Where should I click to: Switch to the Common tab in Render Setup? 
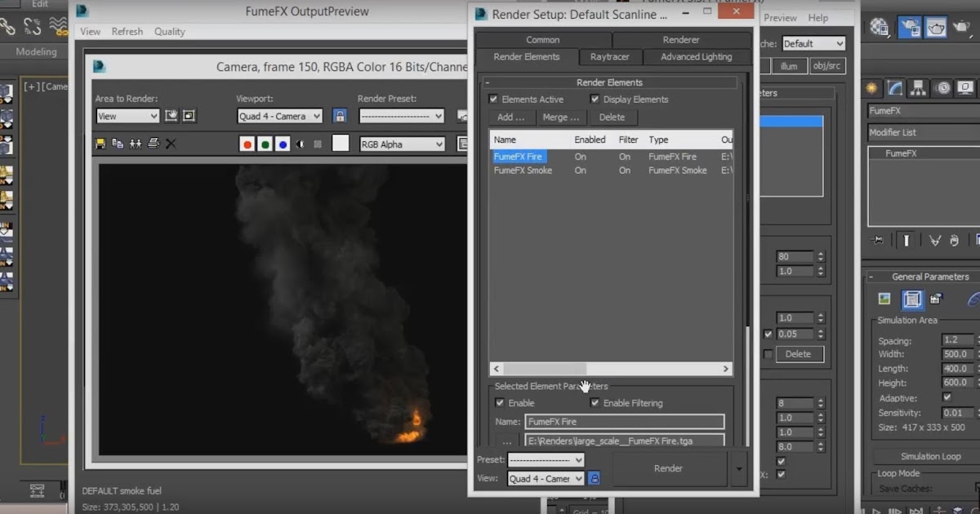543,39
